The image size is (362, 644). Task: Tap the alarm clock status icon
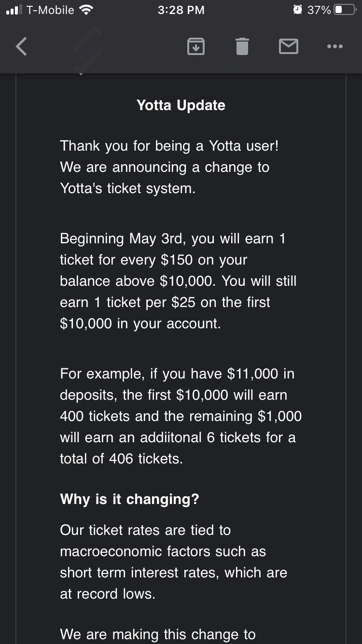[x=297, y=10]
